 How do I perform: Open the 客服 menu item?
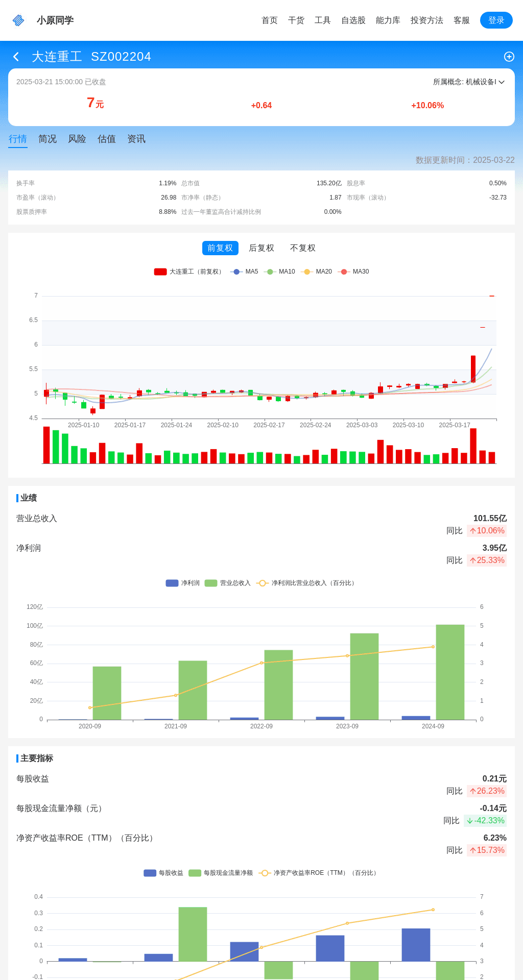pos(462,20)
